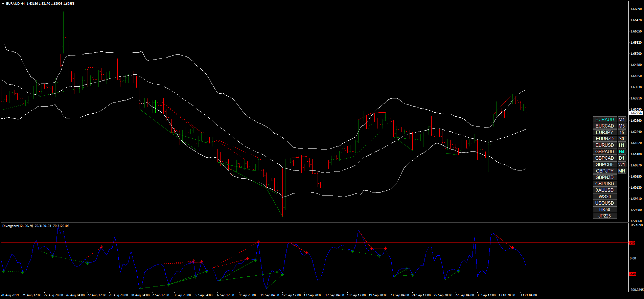Screen dimensions: 644x299
Task: Click the JP225 symbol button
Action: click(x=605, y=216)
